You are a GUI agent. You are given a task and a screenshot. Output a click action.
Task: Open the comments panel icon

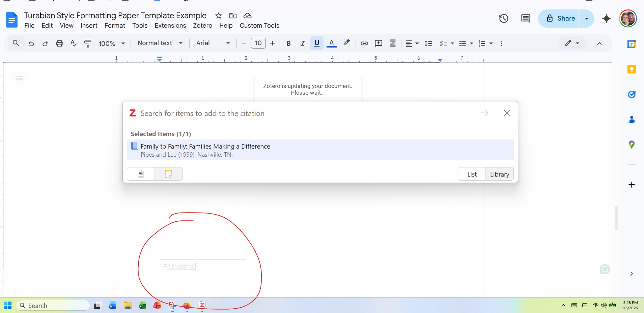click(x=526, y=19)
